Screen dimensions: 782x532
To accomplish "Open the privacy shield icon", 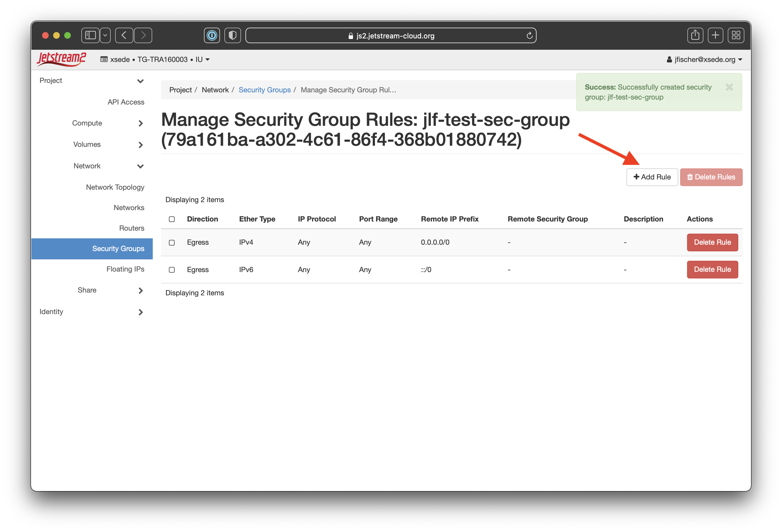I will pos(232,35).
